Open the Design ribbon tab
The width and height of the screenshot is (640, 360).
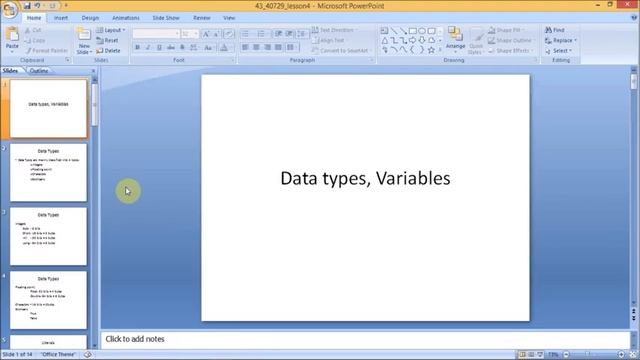tap(90, 18)
